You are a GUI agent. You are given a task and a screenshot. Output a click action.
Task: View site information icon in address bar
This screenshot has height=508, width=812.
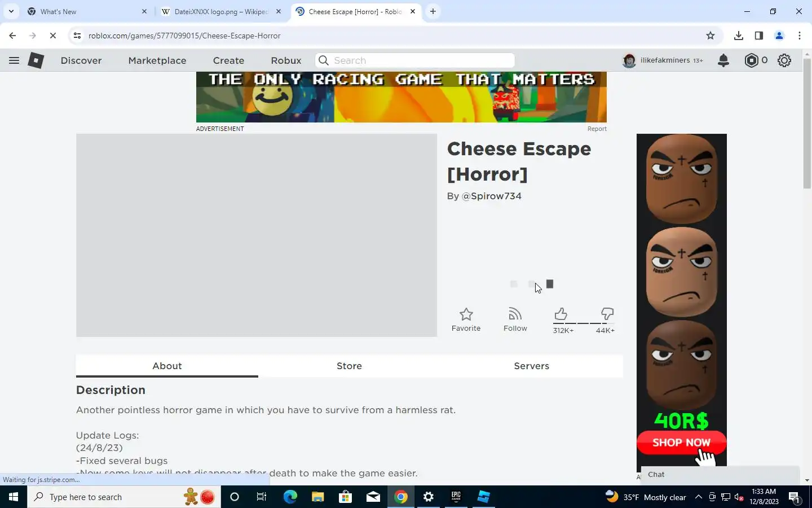click(77, 36)
